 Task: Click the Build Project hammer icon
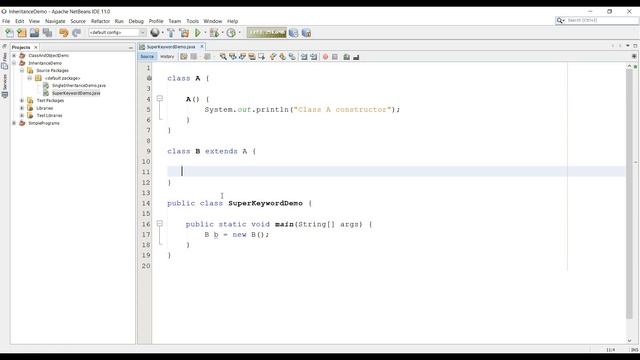(171, 33)
